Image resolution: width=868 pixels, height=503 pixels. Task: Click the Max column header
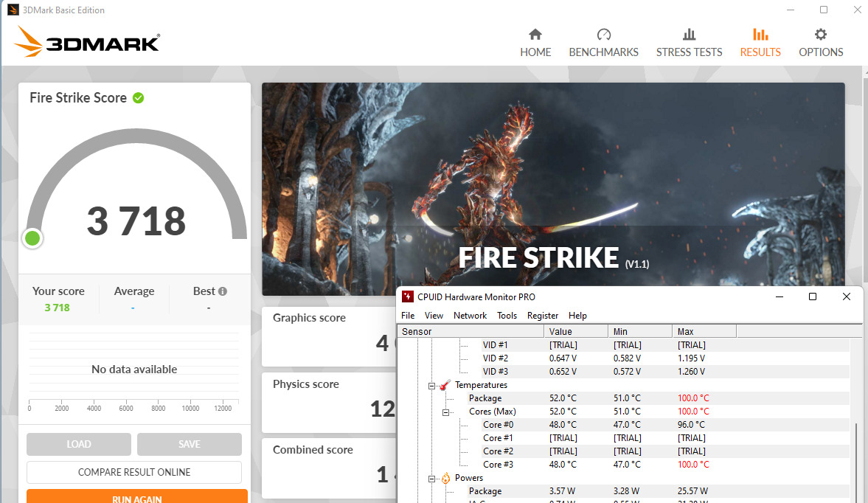pyautogui.click(x=705, y=331)
